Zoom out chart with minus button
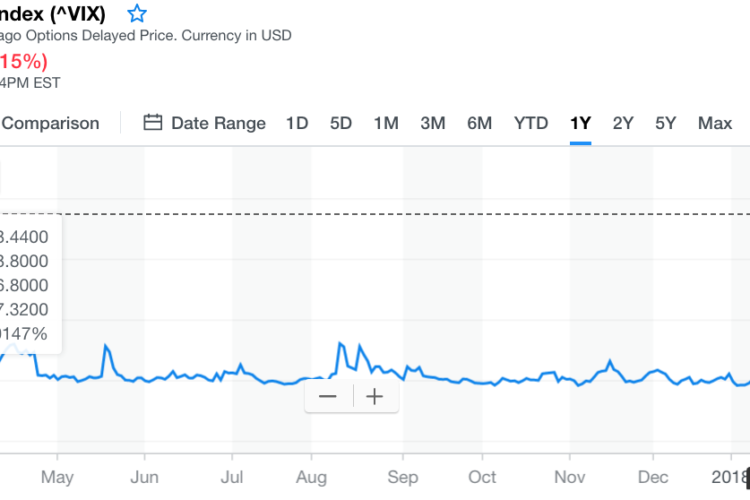Screen dimensions: 750x500 (328, 396)
